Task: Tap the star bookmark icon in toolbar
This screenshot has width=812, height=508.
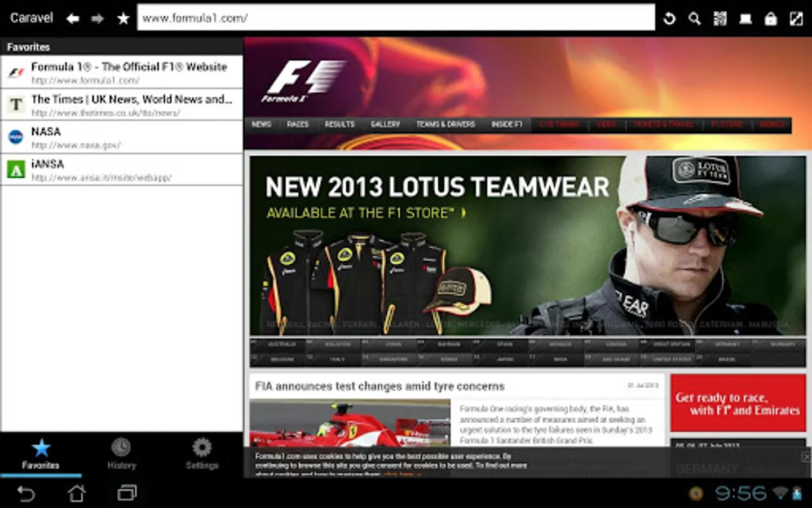Action: pos(123,19)
